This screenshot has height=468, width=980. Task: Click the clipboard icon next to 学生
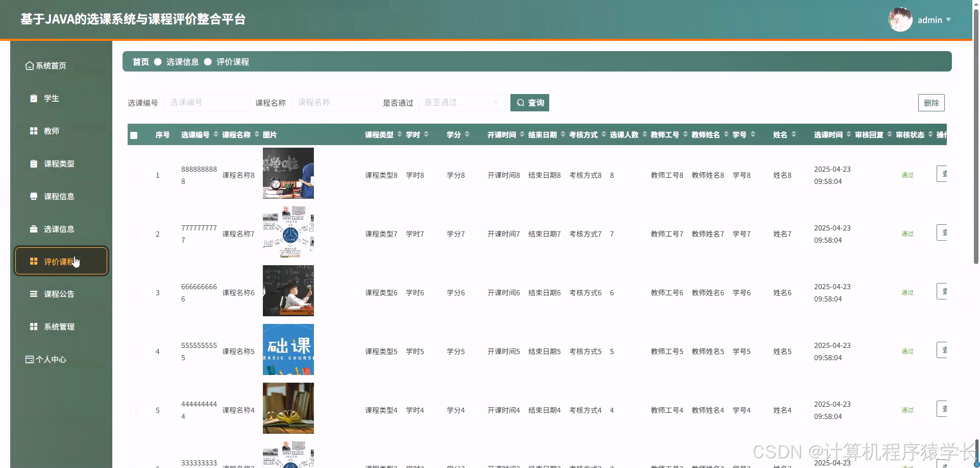click(x=34, y=98)
